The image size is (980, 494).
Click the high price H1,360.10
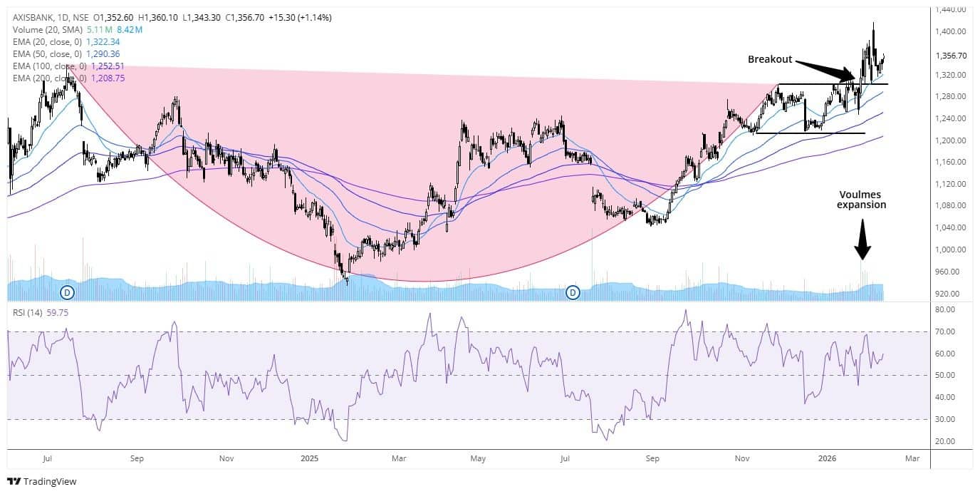pyautogui.click(x=158, y=17)
